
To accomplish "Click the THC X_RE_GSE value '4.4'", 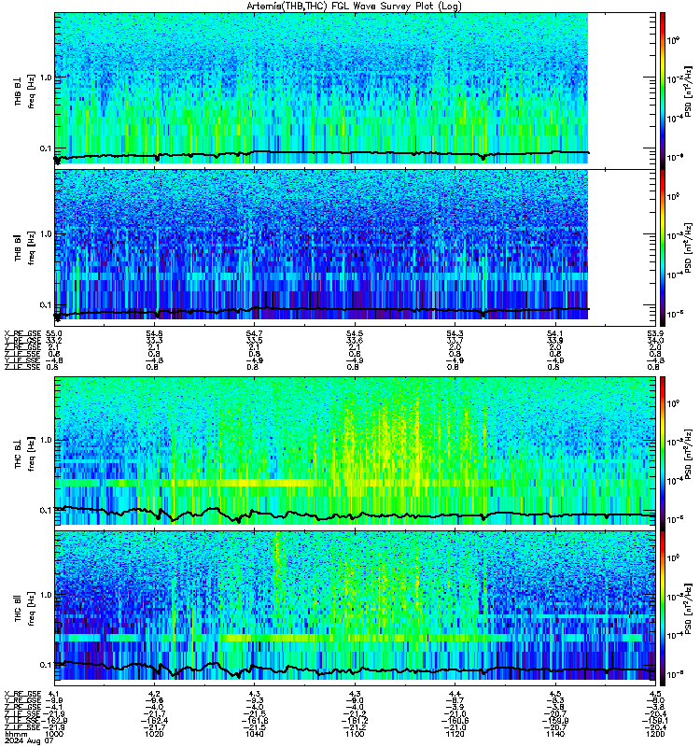I will (x=455, y=694).
